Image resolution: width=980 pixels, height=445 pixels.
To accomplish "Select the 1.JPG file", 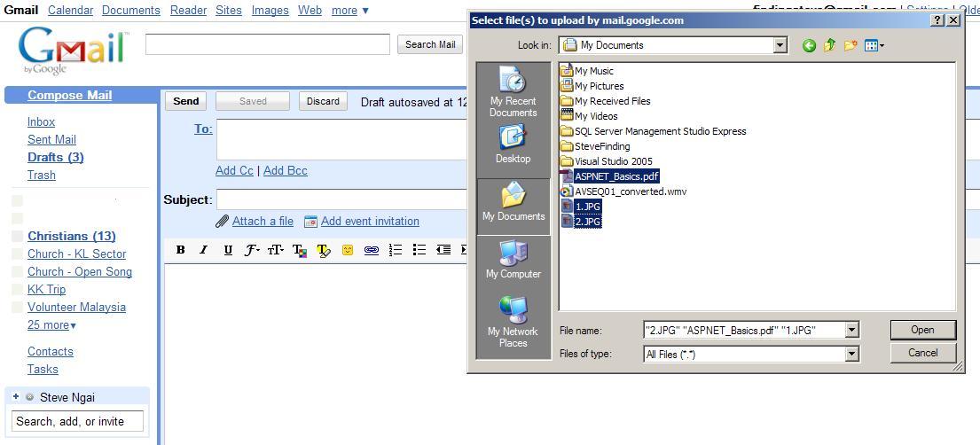I will (581, 207).
